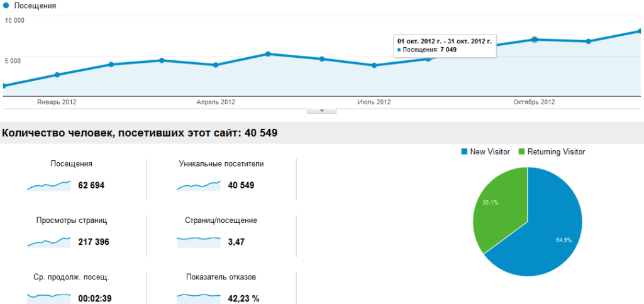Click the Returning Visitor legend text

point(557,152)
